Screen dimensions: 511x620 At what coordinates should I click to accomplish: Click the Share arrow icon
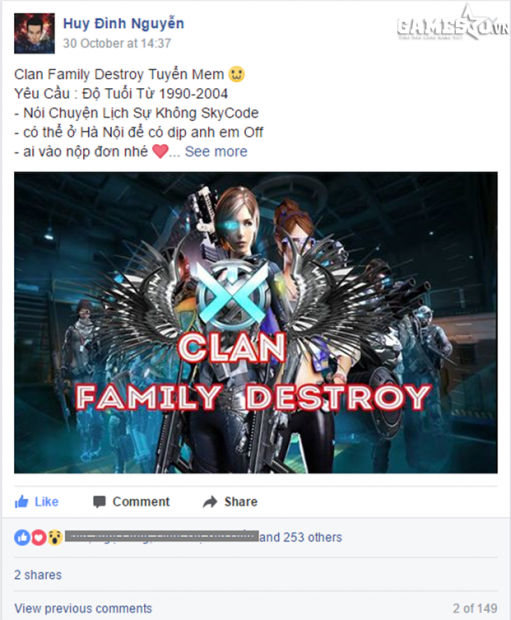[210, 502]
